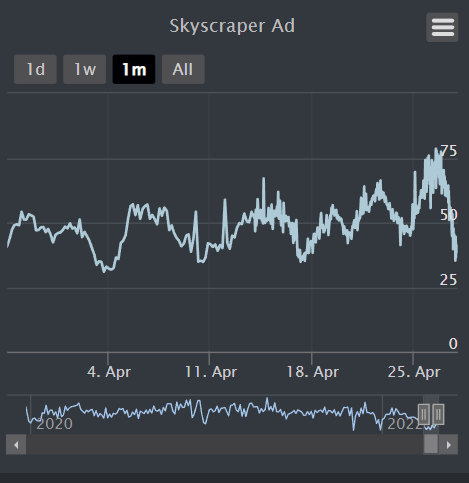Choose the 1m zoom range
The width and height of the screenshot is (469, 483).
(134, 69)
